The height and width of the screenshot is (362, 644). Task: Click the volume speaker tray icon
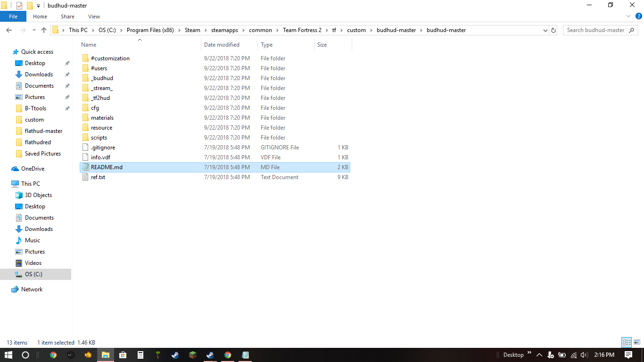click(x=584, y=355)
